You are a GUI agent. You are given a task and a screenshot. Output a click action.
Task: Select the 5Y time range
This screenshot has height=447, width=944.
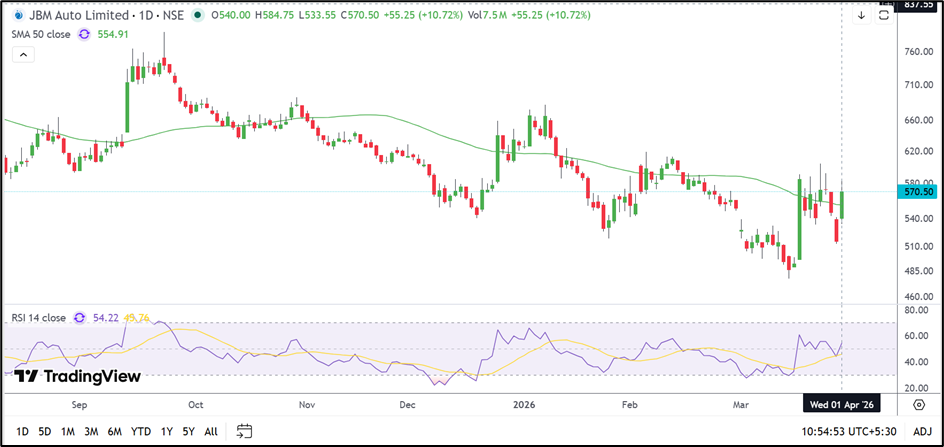pos(188,431)
